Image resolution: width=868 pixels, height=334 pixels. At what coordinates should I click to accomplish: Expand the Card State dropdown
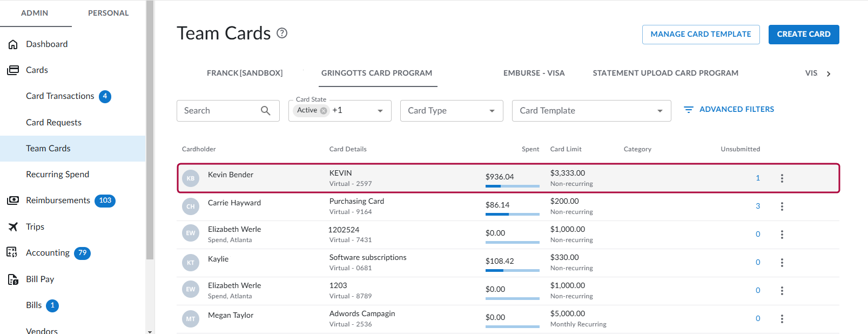tap(380, 111)
